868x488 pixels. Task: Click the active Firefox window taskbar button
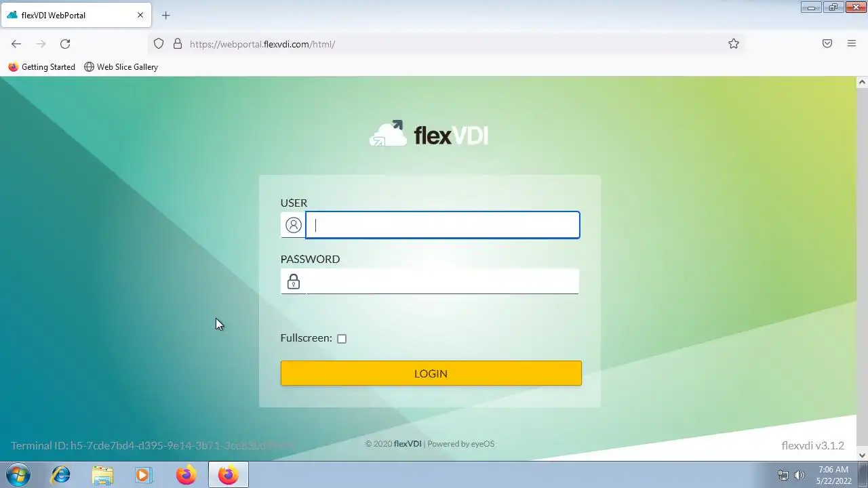coord(228,474)
